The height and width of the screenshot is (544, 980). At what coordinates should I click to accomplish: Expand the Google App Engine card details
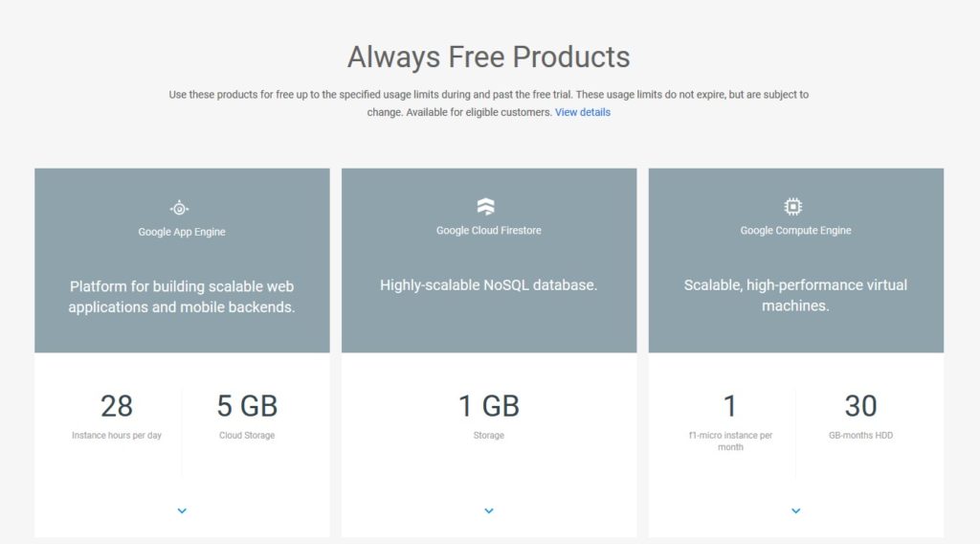[182, 510]
